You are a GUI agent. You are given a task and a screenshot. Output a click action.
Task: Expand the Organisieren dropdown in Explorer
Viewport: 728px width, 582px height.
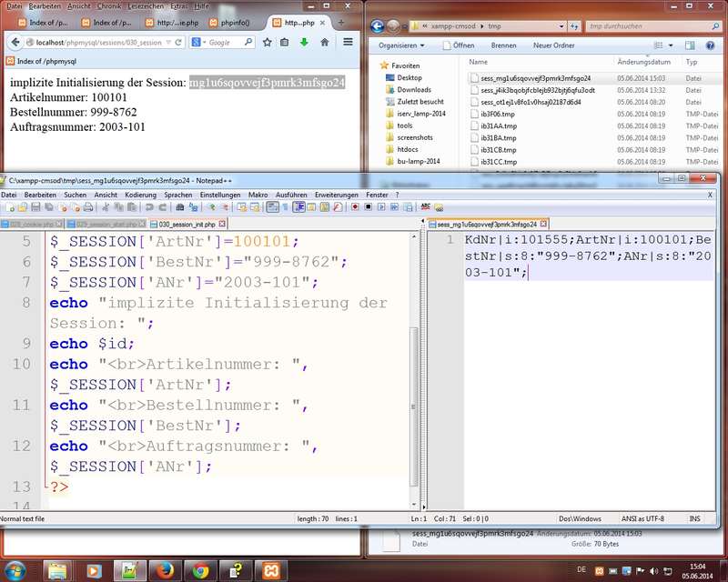pos(402,45)
